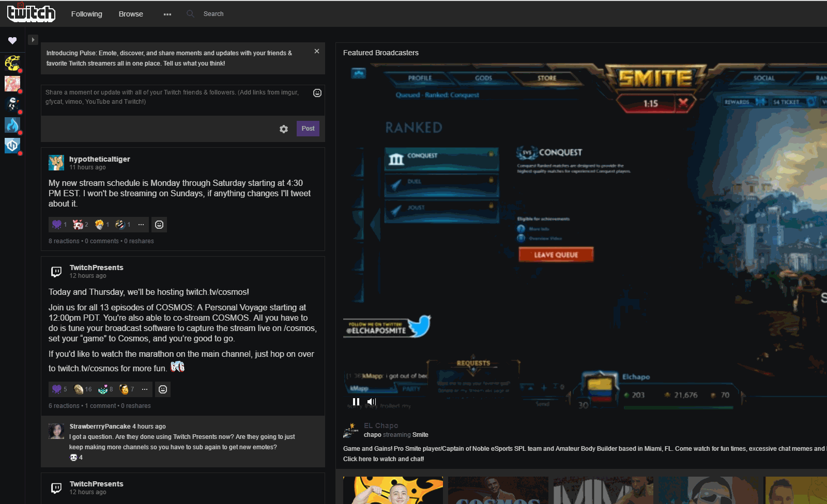The image size is (827, 504).
Task: Click hypotheticaltiger's avatar image
Action: pos(56,163)
